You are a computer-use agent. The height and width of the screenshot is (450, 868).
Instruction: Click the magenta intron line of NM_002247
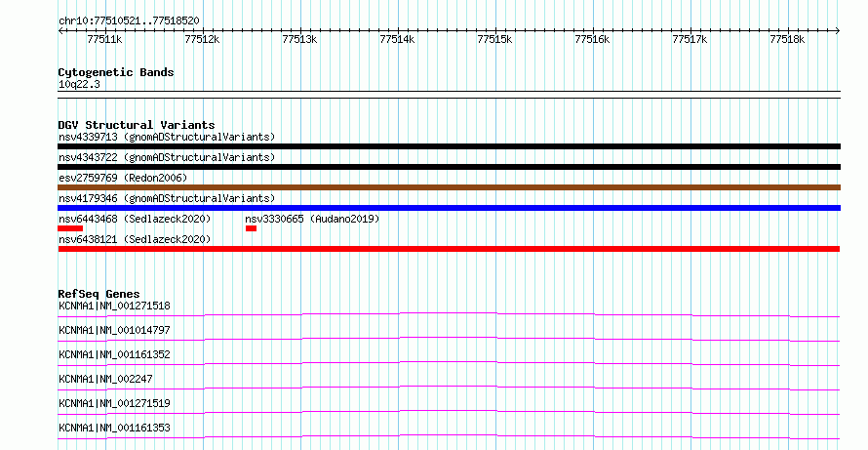click(x=449, y=388)
